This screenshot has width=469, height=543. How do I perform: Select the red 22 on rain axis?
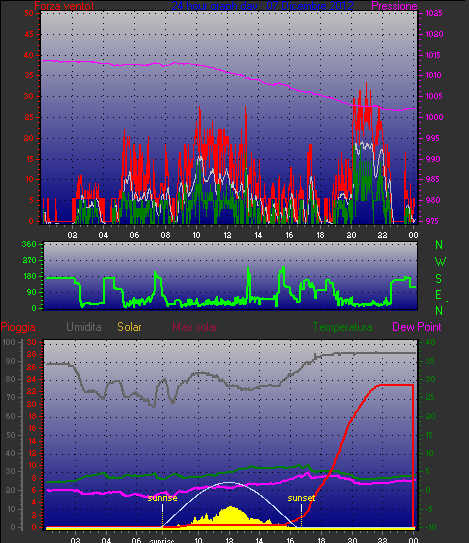(x=32, y=392)
